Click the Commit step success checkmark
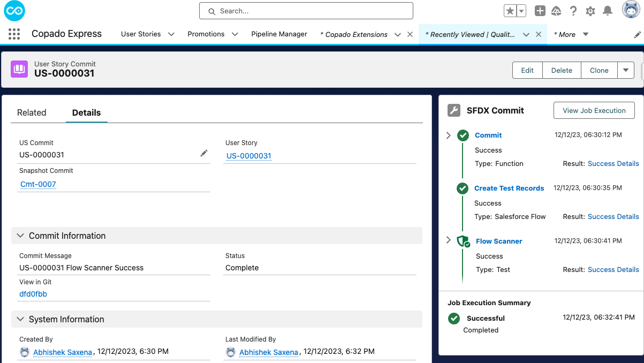This screenshot has height=363, width=644. [x=463, y=135]
